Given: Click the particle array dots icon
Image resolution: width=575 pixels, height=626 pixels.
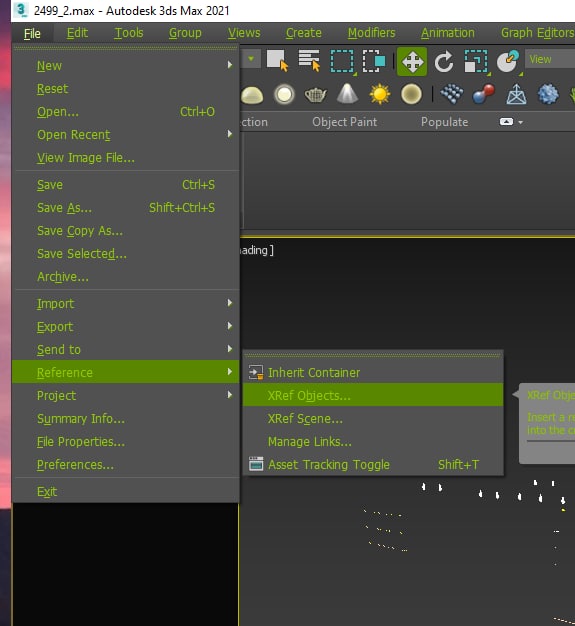Looking at the screenshot, I should (x=452, y=94).
